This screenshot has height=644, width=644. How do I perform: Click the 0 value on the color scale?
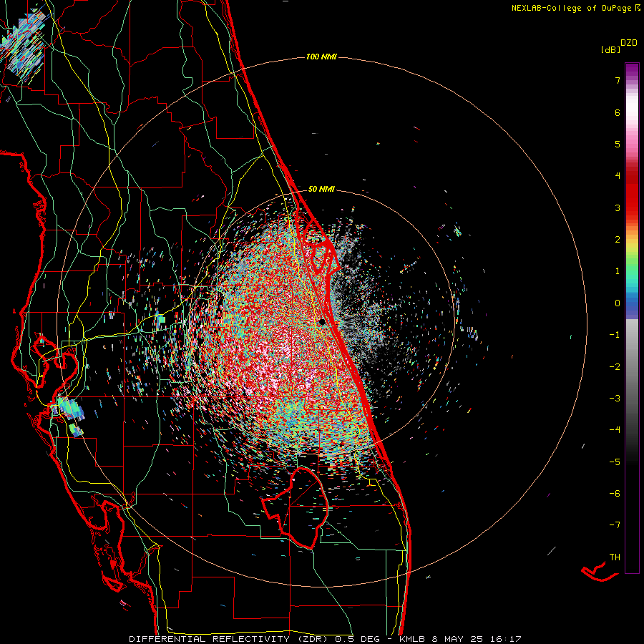[x=618, y=303]
